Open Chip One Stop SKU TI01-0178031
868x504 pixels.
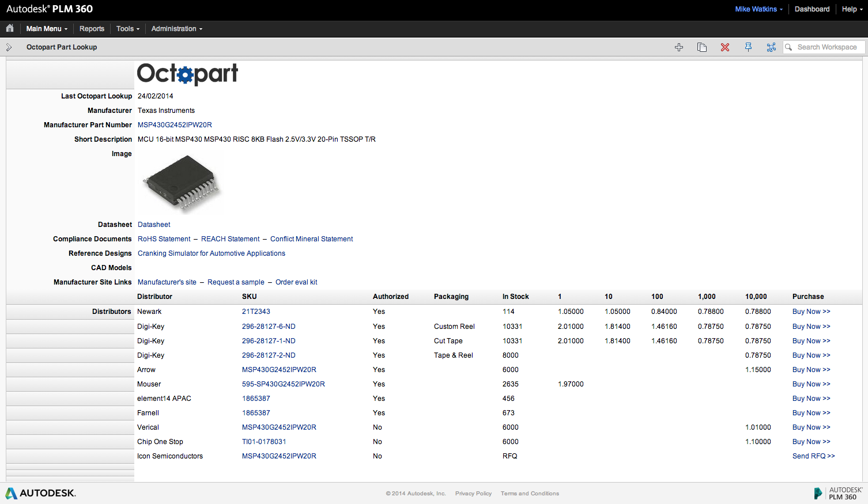tap(264, 442)
